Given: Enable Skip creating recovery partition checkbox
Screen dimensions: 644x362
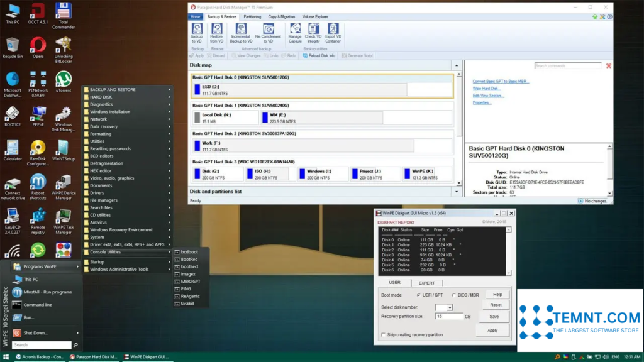Looking at the screenshot, I should click(x=384, y=335).
